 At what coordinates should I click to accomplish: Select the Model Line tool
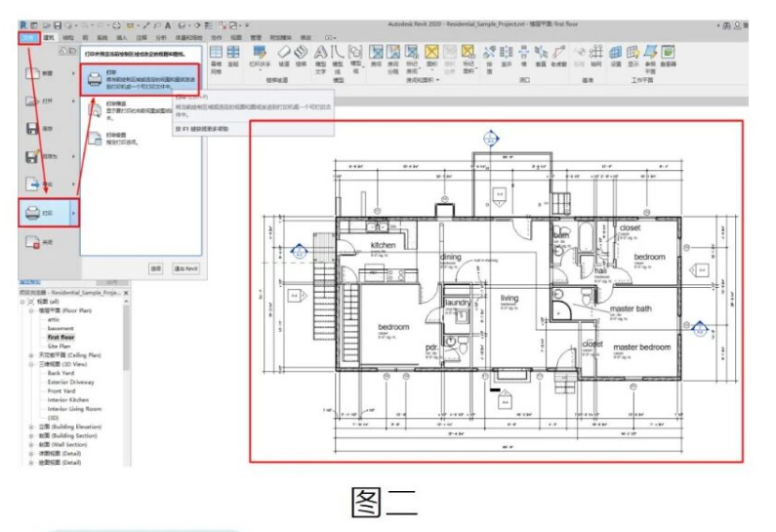[338, 60]
